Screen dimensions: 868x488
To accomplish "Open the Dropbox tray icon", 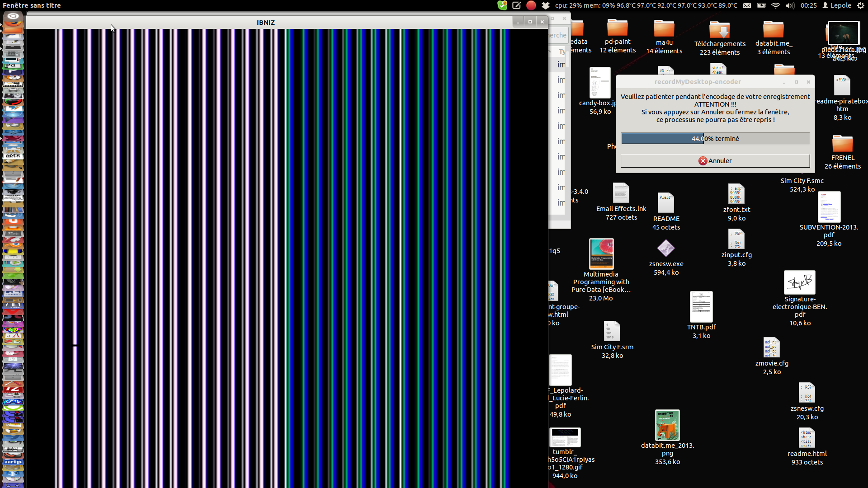I will 546,5.
